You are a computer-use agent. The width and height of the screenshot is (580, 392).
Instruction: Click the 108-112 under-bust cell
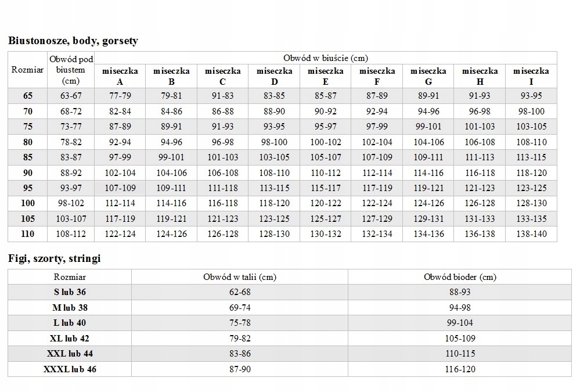coord(71,234)
